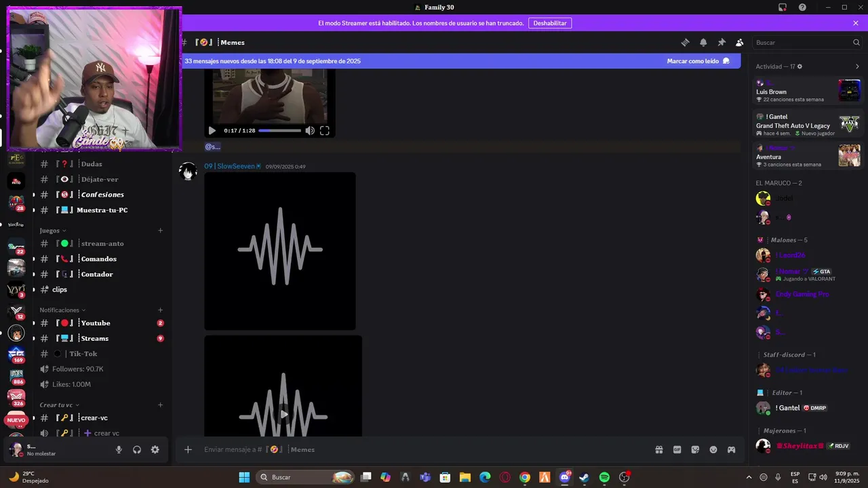The width and height of the screenshot is (868, 488).
Task: Mute the video volume speaker icon
Action: click(310, 131)
